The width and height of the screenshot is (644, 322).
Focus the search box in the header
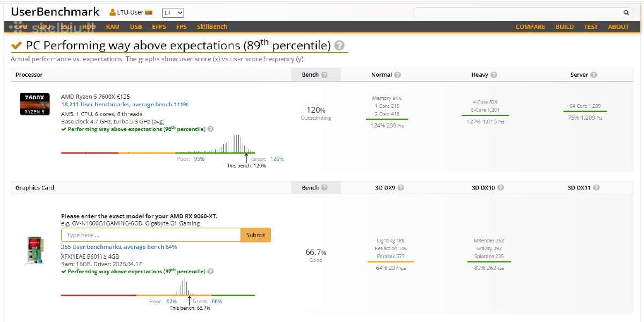[523, 12]
